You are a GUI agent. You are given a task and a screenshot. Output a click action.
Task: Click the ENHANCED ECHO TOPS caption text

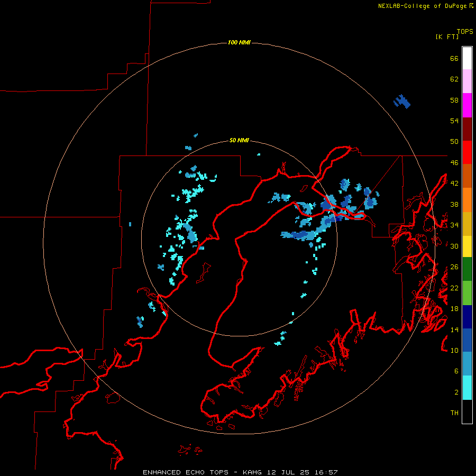tap(186, 472)
